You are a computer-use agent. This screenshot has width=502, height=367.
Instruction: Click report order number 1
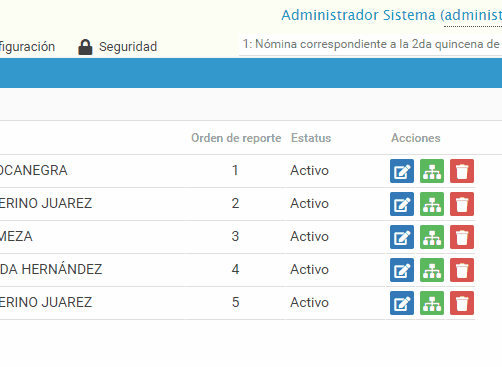coord(235,170)
